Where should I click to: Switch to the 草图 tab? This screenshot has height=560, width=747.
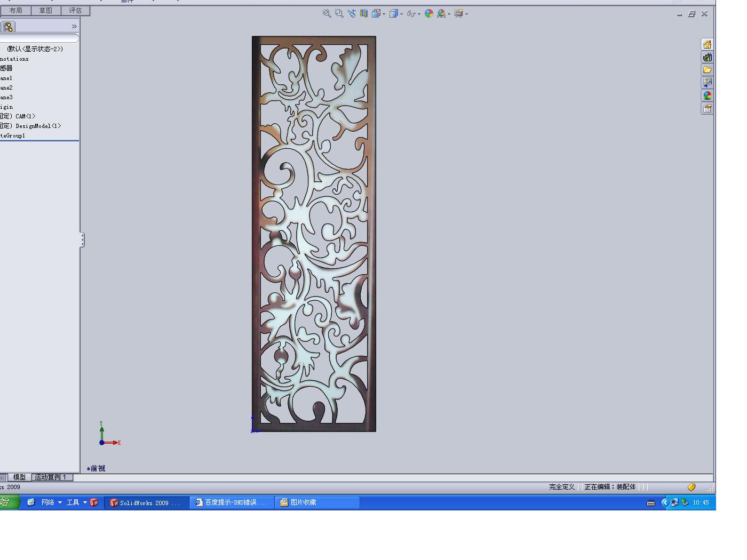(46, 11)
